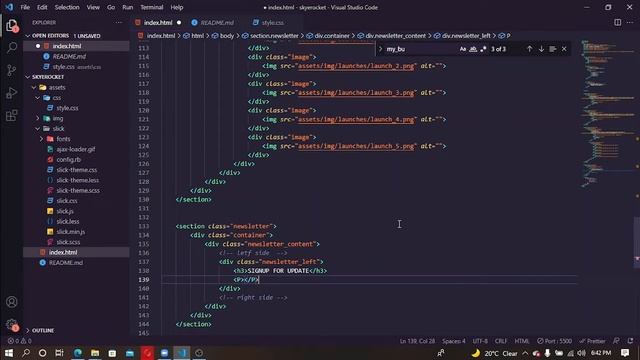Click the Prettier status item
This screenshot has height=360, width=640.
click(593, 341)
